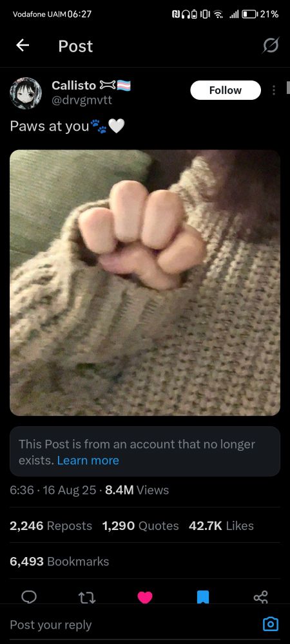The image size is (290, 644).
Task: View the 2,246 Reposts list
Action: (51, 526)
